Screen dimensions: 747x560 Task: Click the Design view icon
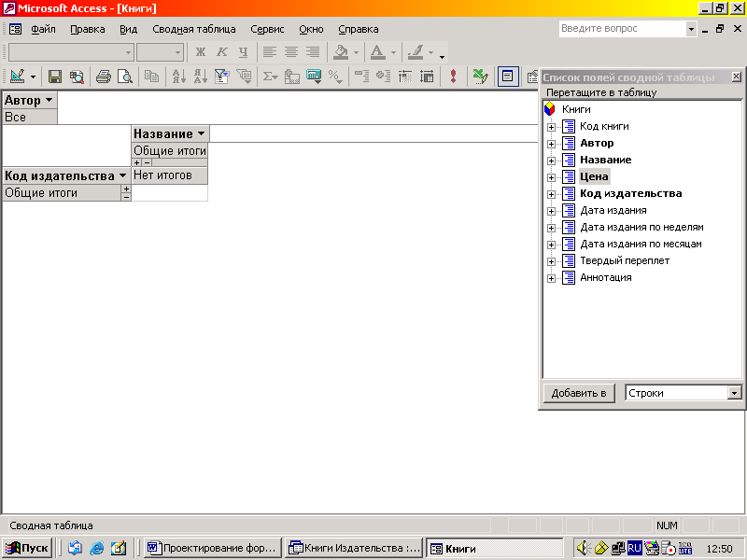click(17, 77)
